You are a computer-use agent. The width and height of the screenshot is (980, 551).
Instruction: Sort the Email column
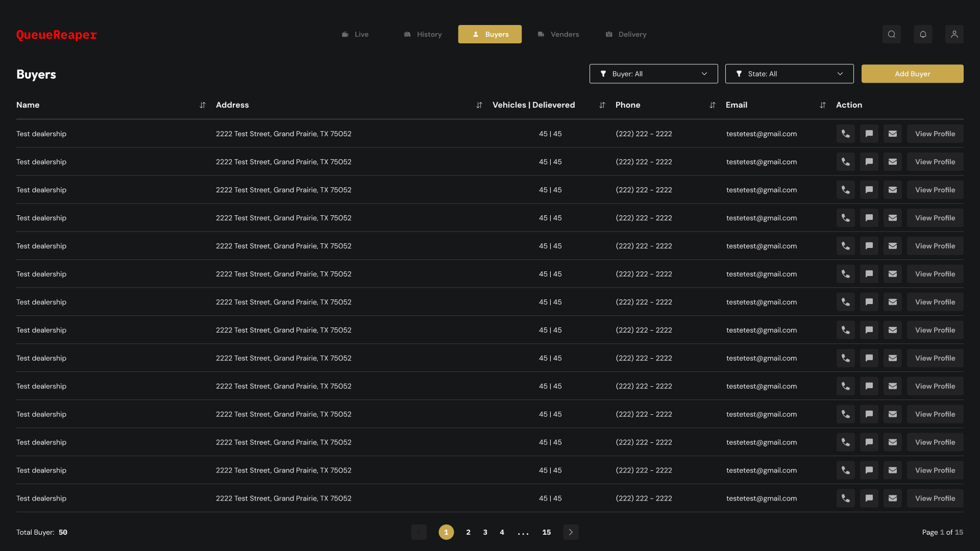(x=822, y=105)
